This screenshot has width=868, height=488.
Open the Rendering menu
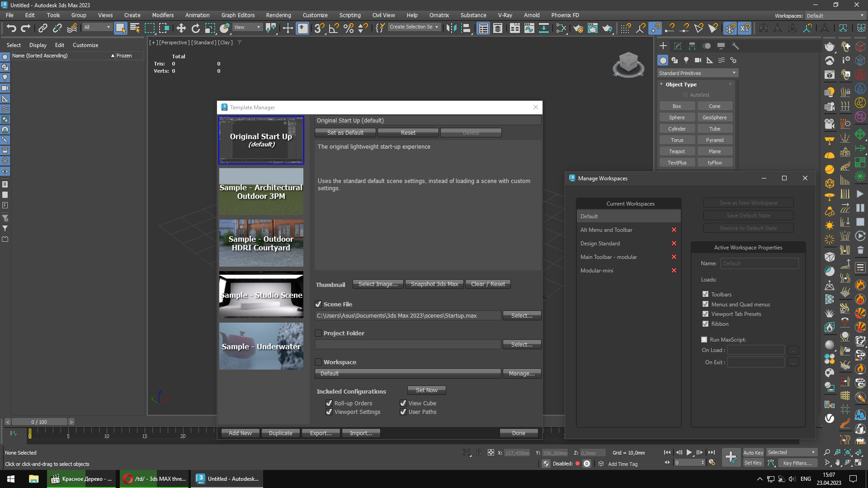point(278,15)
